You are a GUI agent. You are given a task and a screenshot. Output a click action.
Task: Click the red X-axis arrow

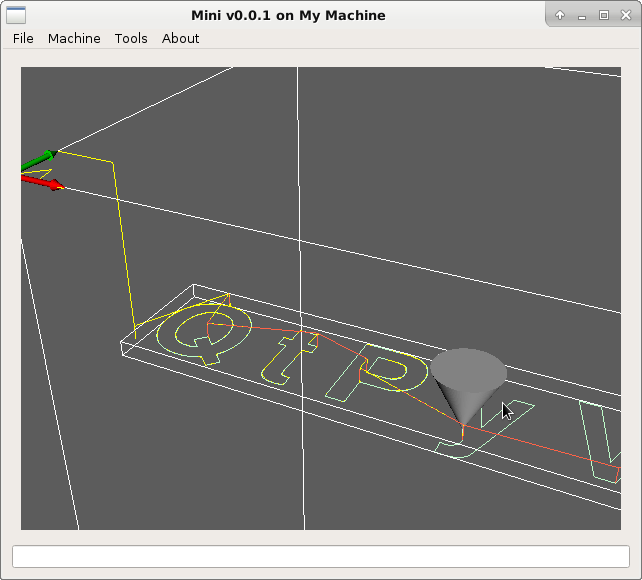pyautogui.click(x=43, y=183)
